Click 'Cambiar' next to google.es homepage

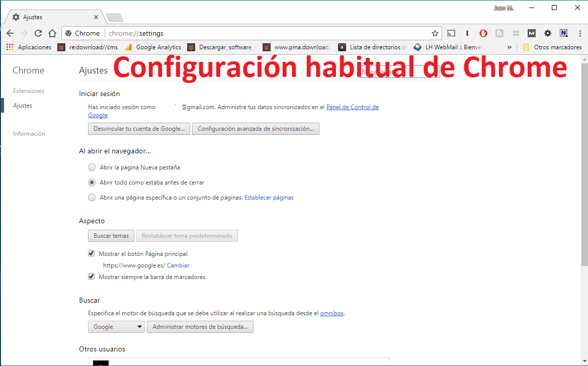click(x=178, y=265)
